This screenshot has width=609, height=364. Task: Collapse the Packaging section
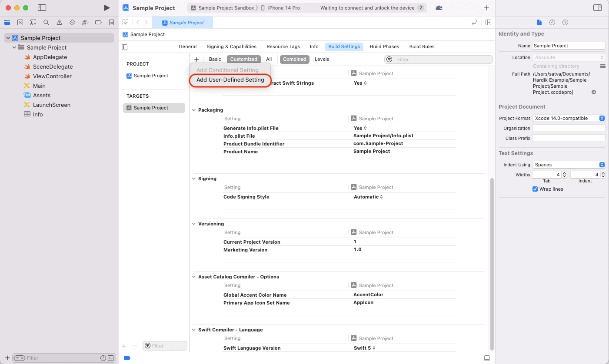click(194, 110)
